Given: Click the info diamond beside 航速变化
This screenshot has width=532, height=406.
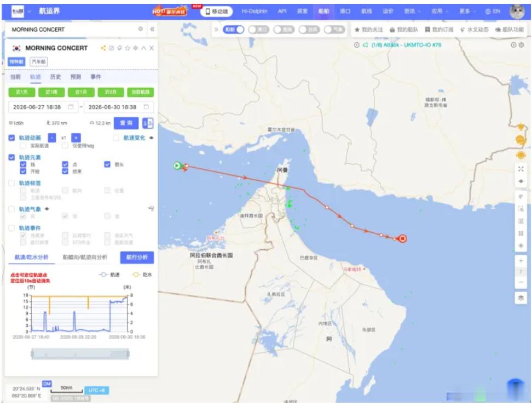Looking at the screenshot, I should [x=151, y=138].
